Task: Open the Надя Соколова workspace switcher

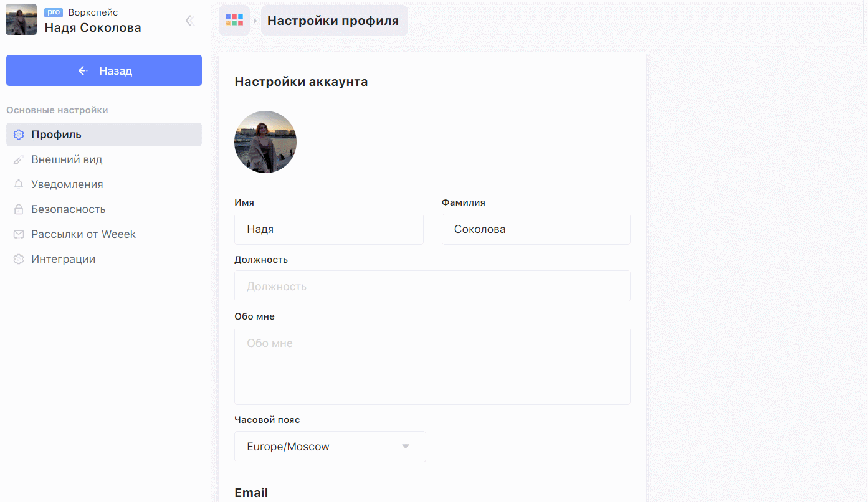Action: pyautogui.click(x=93, y=27)
